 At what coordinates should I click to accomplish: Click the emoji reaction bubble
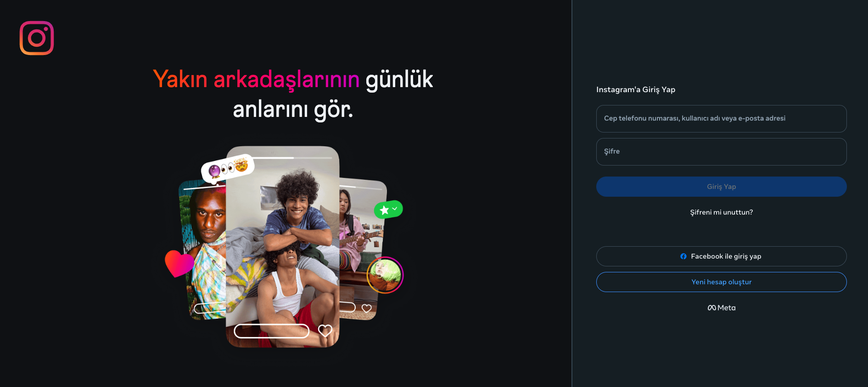pyautogui.click(x=228, y=168)
